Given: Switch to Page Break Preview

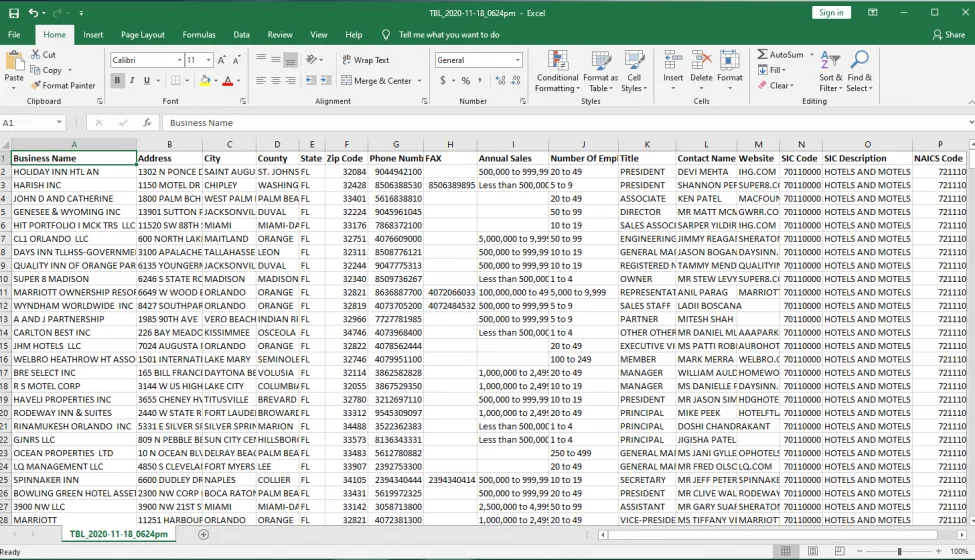Looking at the screenshot, I should pyautogui.click(x=839, y=551).
